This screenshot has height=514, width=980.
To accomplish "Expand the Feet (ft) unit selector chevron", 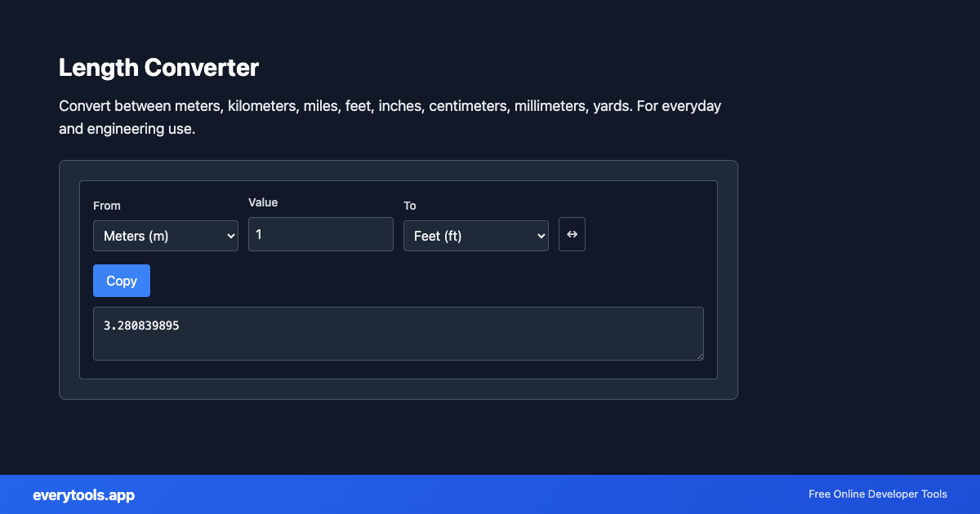I will [x=541, y=235].
